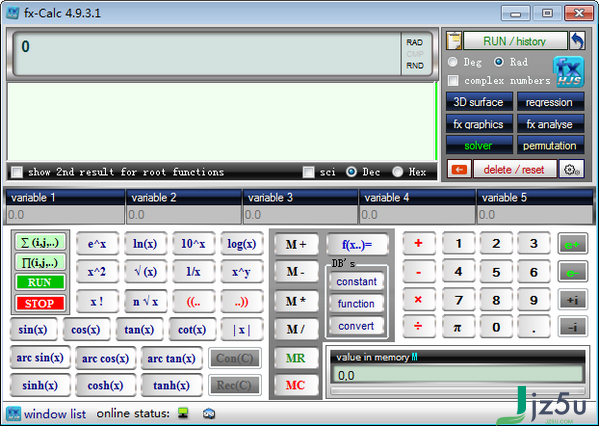Open the permutation module
The height and width of the screenshot is (426, 599).
(550, 146)
